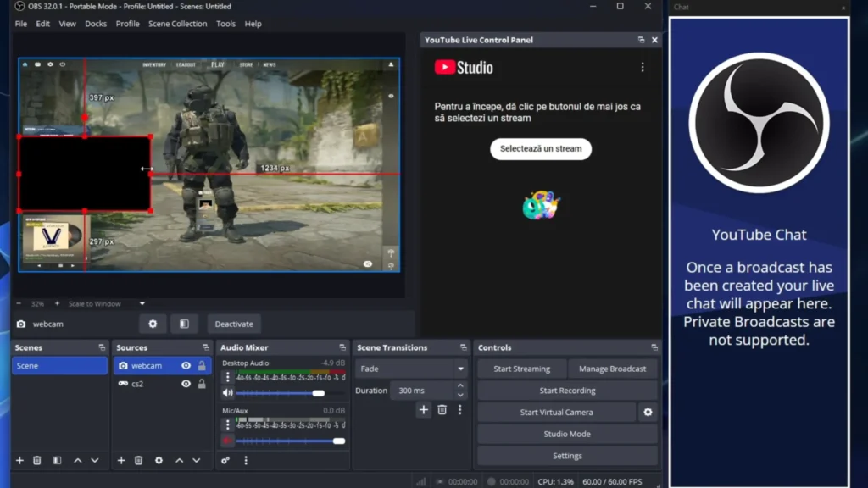The height and width of the screenshot is (488, 868).
Task: Open the Edit menu
Action: click(x=42, y=24)
